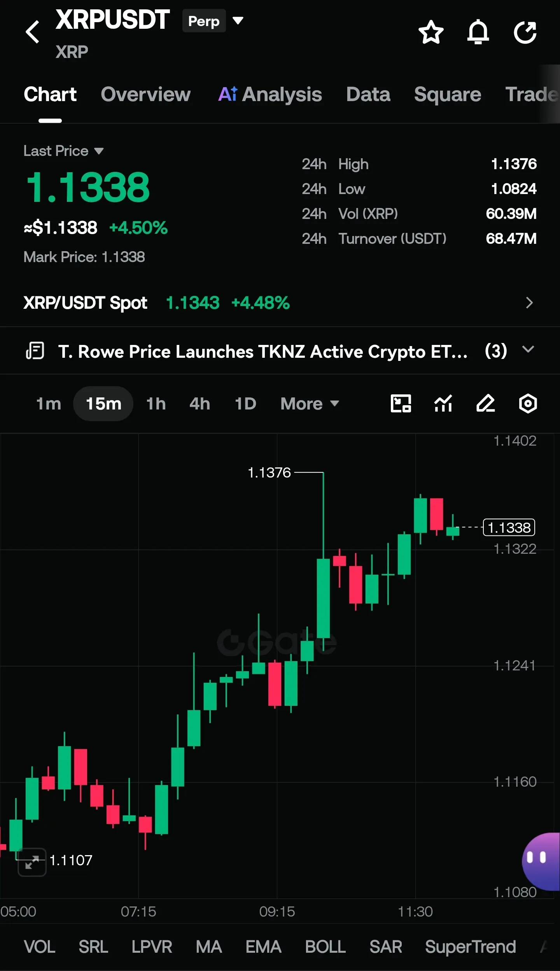The height and width of the screenshot is (971, 560).
Task: Go to XRP/USDT Spot via chevron
Action: pos(529,303)
